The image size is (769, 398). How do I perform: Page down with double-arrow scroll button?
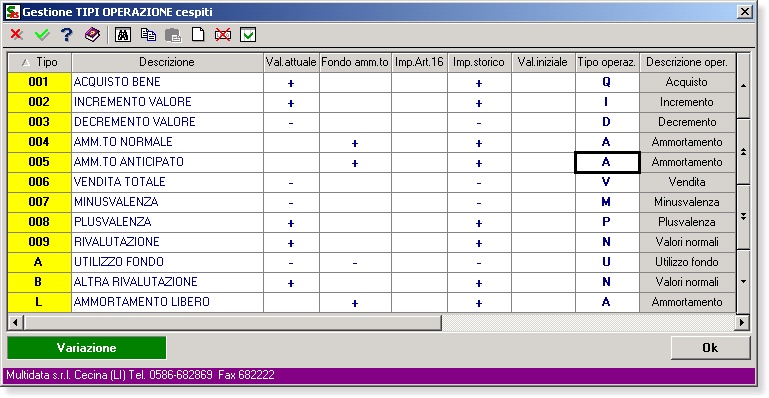(743, 216)
